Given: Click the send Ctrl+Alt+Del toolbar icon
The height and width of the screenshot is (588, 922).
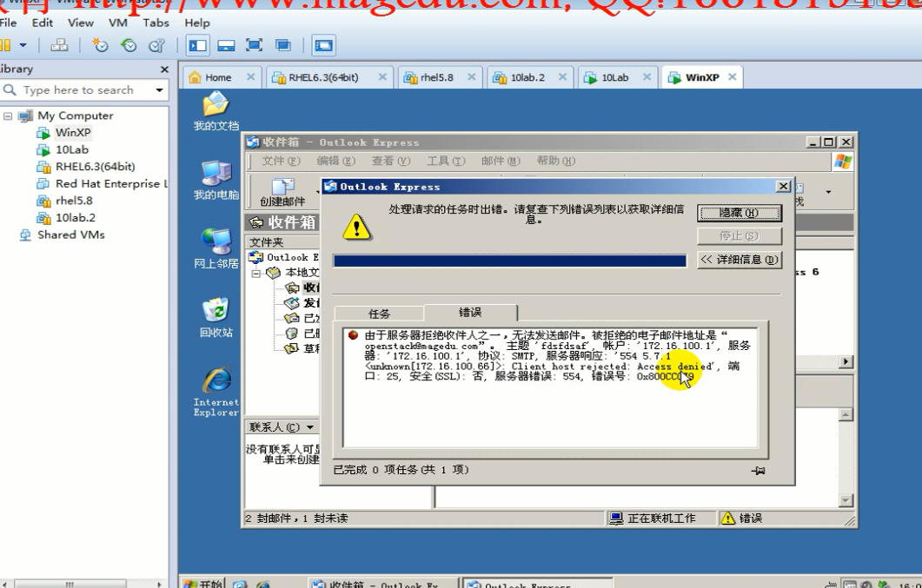Looking at the screenshot, I should pyautogui.click(x=59, y=45).
